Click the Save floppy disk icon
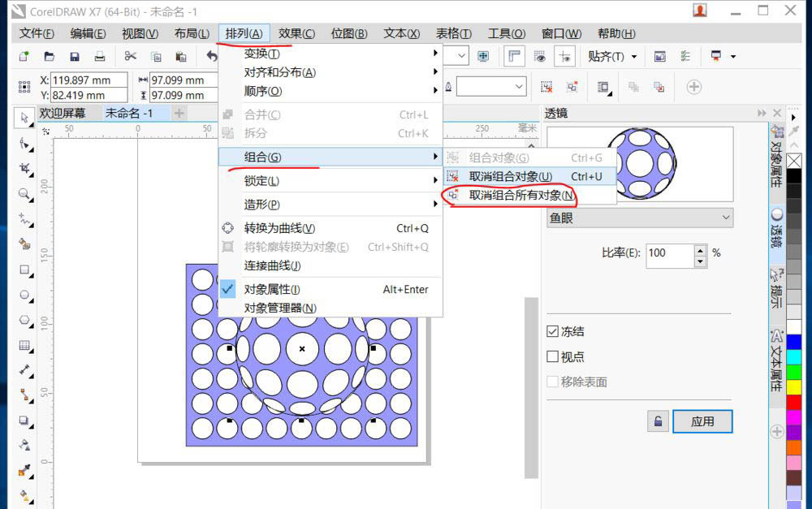 click(75, 56)
